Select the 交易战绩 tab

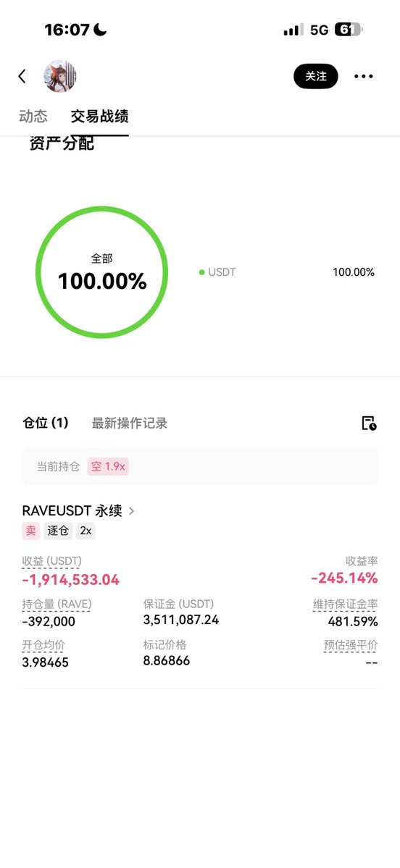[100, 117]
